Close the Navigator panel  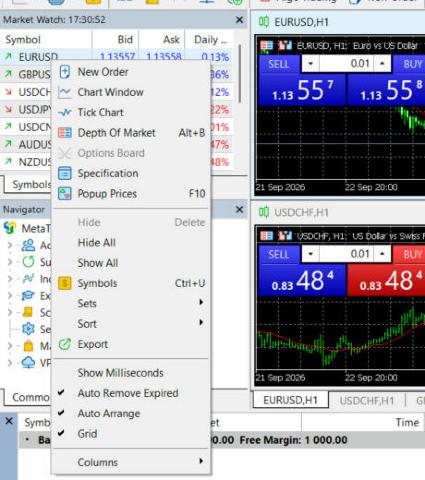[x=239, y=210]
